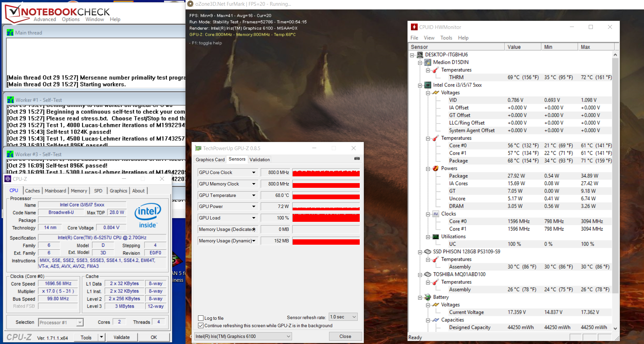Viewport: 644px width, 344px height.
Task: Click the Value column header in HWMonitor
Action: 523,47
